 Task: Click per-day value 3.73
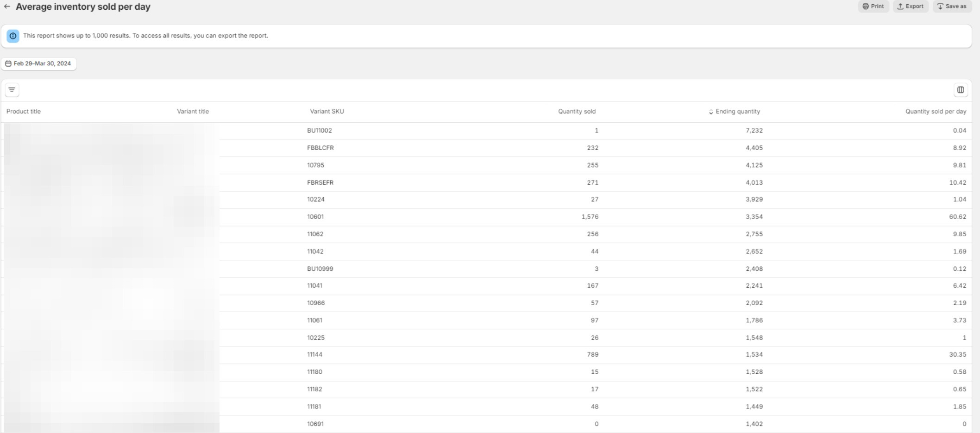click(x=960, y=320)
